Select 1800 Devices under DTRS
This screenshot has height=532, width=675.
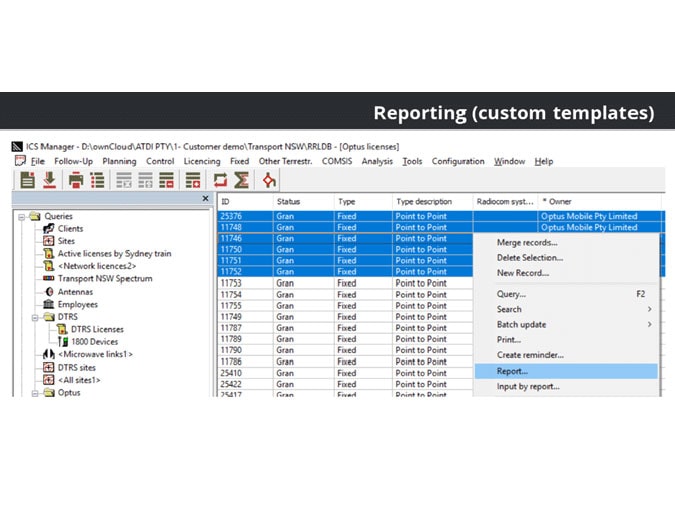pyautogui.click(x=96, y=341)
